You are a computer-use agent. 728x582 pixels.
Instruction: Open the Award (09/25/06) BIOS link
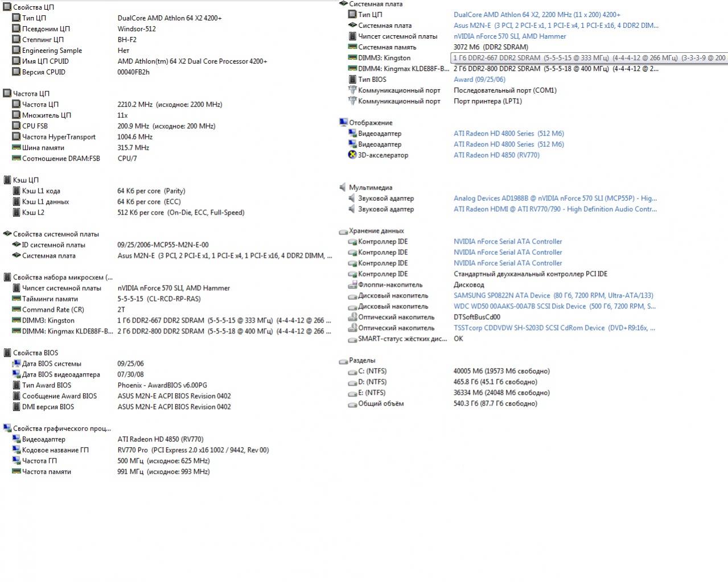[479, 79]
